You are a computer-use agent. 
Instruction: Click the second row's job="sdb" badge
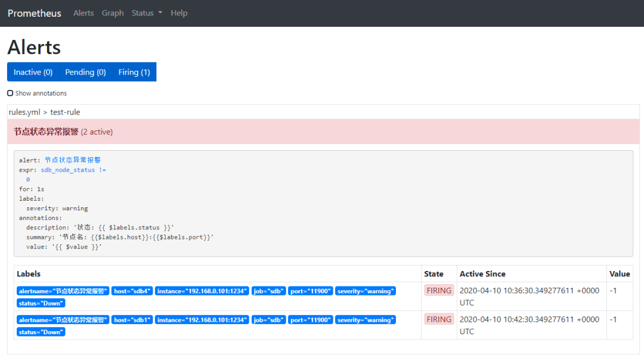coord(268,320)
